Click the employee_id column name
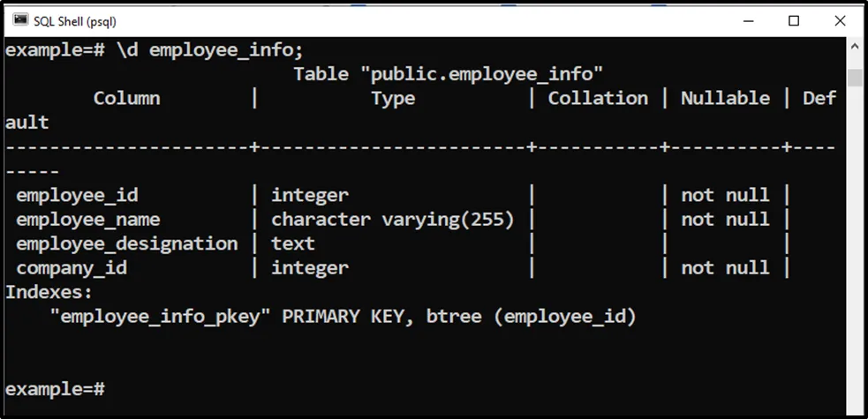The height and width of the screenshot is (419, 868). click(78, 195)
